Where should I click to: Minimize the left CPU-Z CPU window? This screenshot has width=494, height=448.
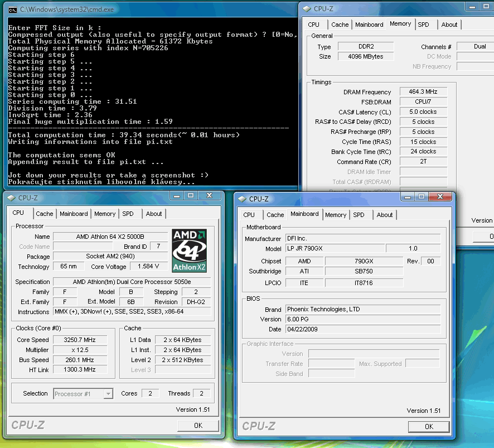click(177, 196)
